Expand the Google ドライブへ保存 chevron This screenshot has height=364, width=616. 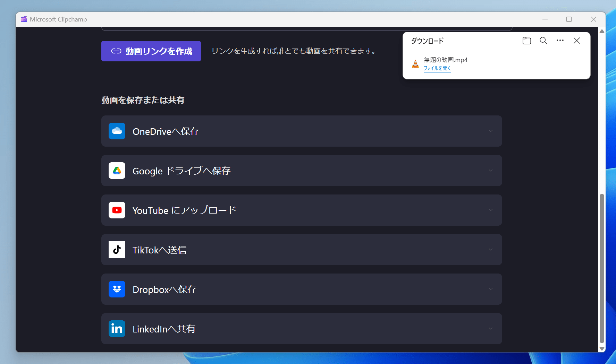pos(491,171)
